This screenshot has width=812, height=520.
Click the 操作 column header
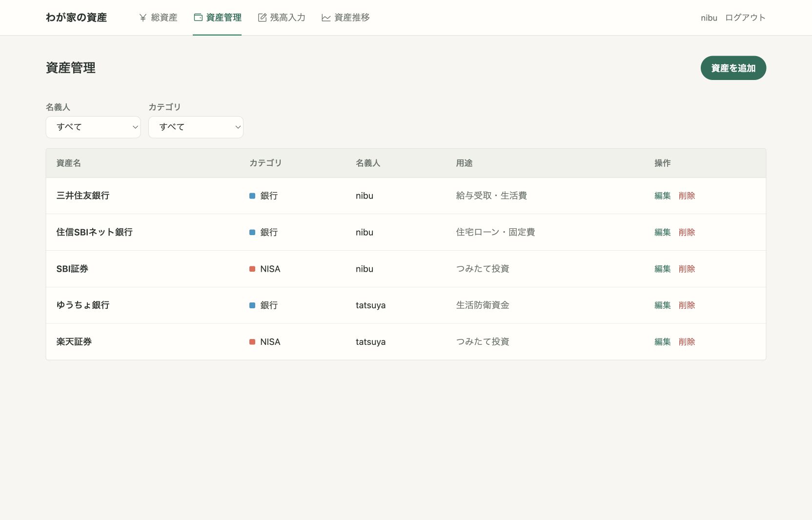click(663, 163)
